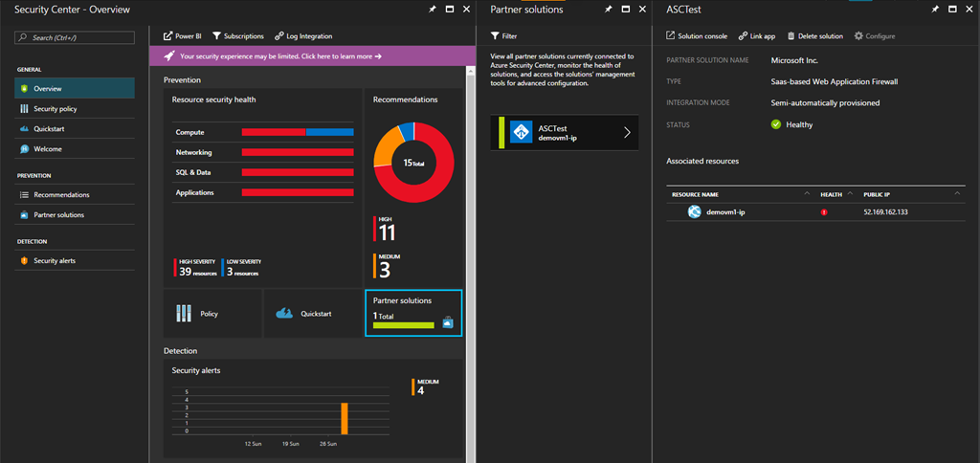
Task: Click the rocket icon in purple banner
Action: (169, 55)
